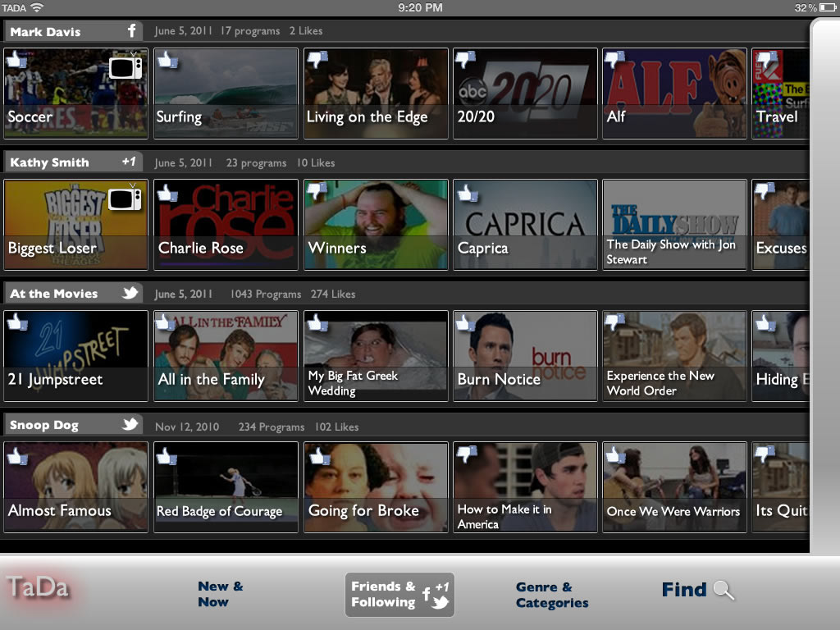This screenshot has width=840, height=630.
Task: Open the Alf program thumbnail
Action: tap(674, 94)
